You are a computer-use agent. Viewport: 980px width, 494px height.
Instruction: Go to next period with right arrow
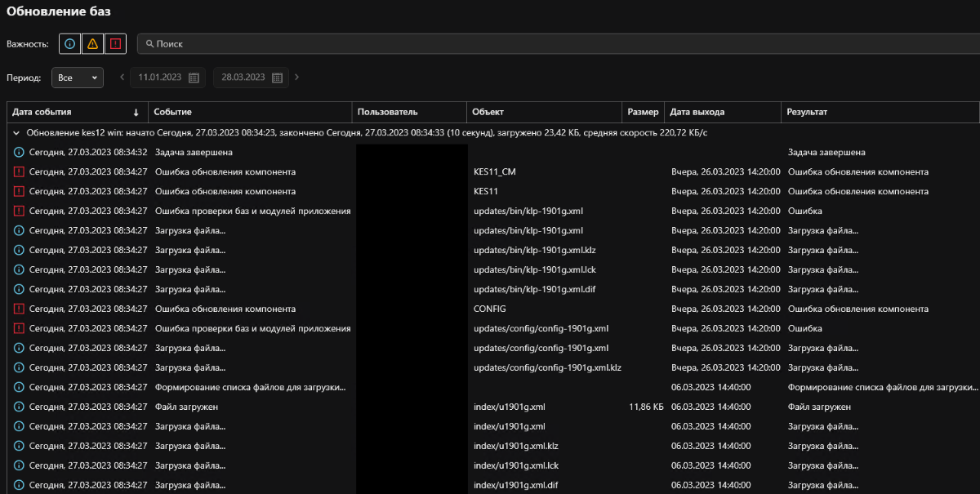296,78
